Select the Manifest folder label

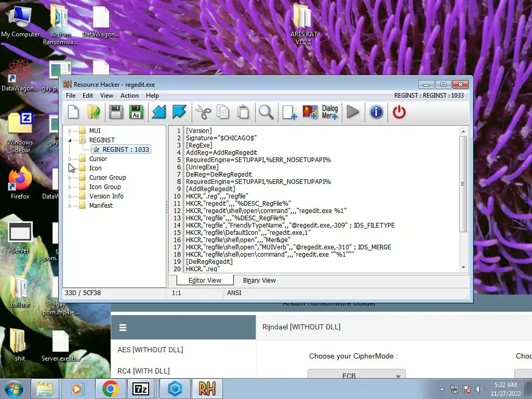click(101, 206)
